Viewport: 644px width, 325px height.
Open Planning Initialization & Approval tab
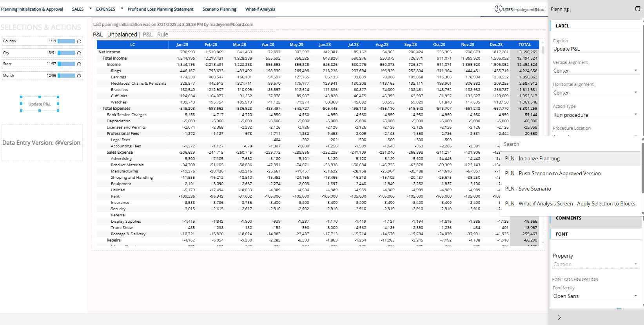click(32, 9)
